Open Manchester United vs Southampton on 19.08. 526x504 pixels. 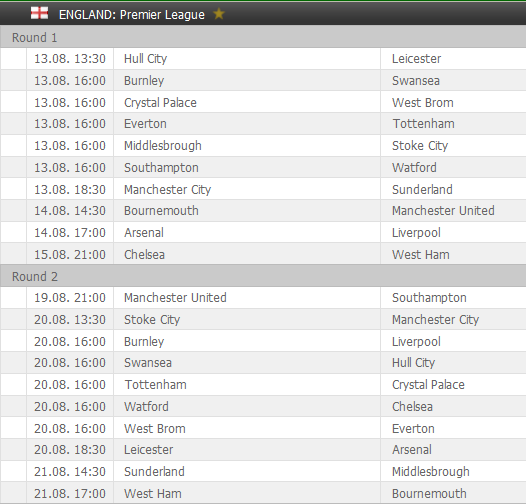tap(263, 298)
